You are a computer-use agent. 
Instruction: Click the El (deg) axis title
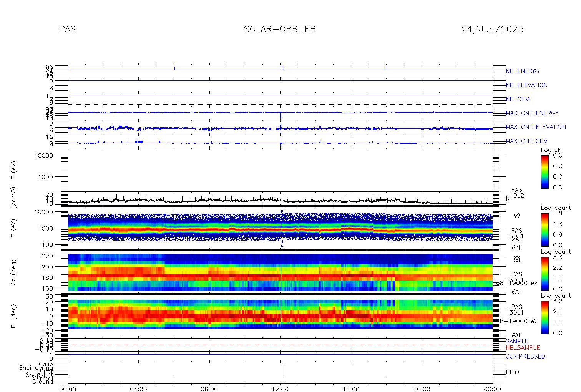14,316
